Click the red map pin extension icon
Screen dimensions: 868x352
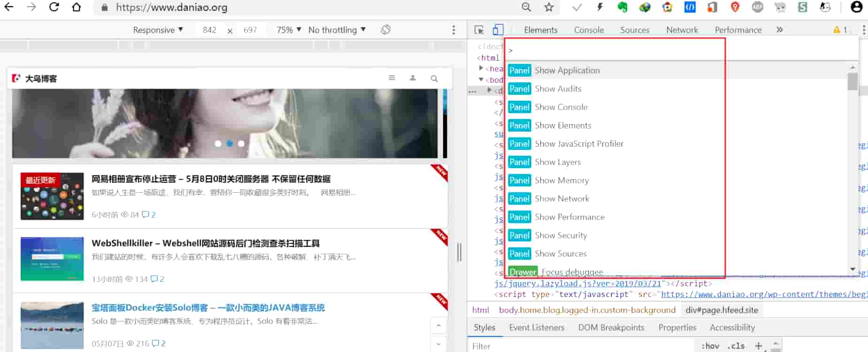click(x=735, y=7)
